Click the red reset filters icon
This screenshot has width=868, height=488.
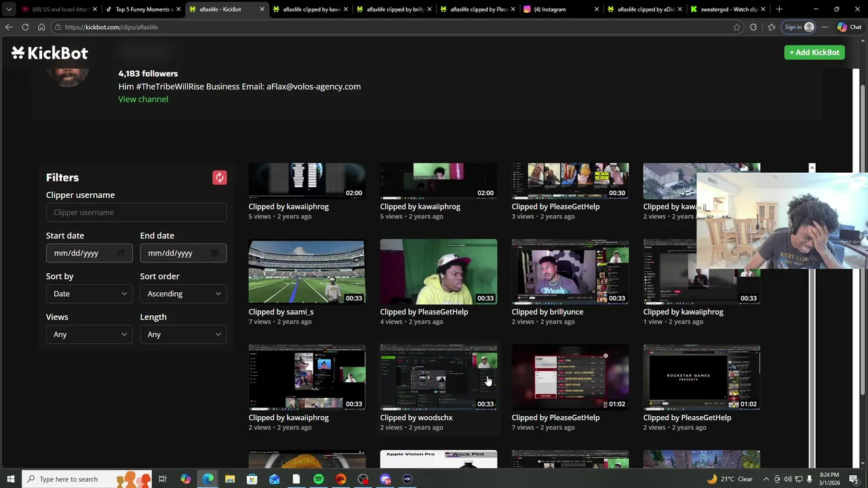coord(219,178)
